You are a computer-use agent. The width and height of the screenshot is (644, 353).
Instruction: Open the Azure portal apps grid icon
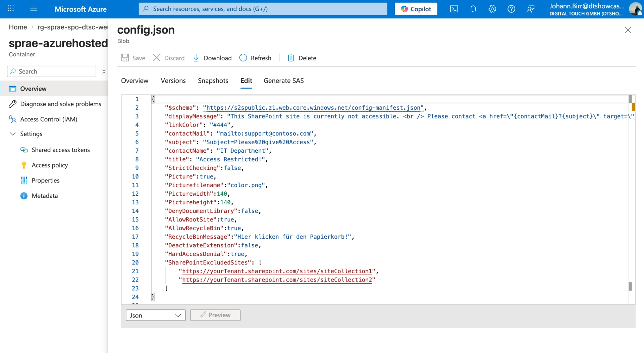(x=11, y=9)
